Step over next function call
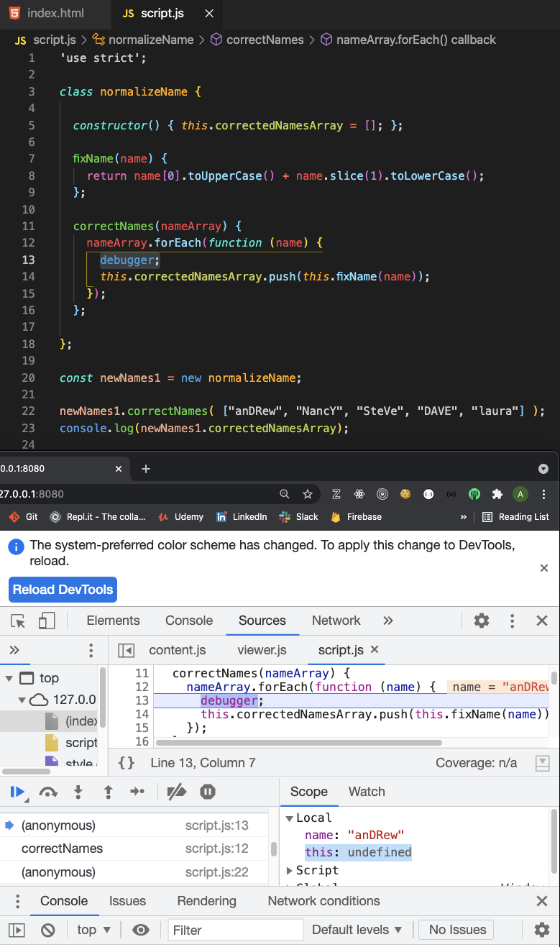This screenshot has height=947, width=560. click(48, 792)
